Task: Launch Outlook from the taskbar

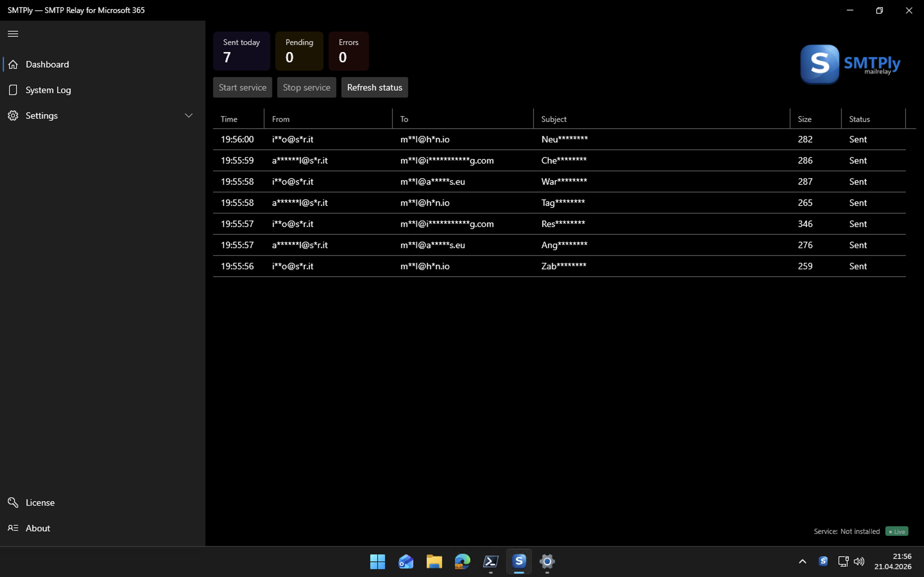Action: click(406, 561)
